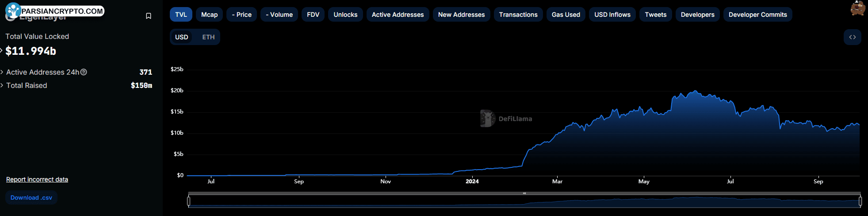Click the 2024 label on the x-axis

point(472,181)
